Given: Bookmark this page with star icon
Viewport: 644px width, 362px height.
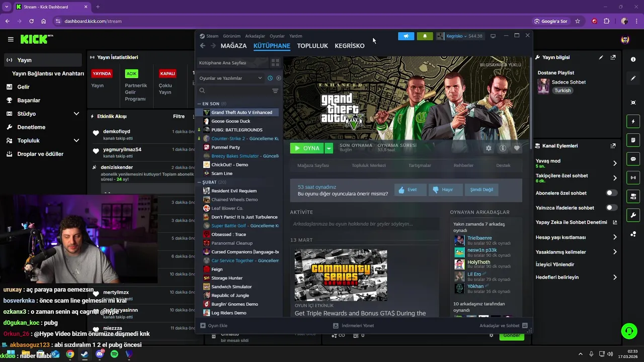Looking at the screenshot, I should coord(578,21).
